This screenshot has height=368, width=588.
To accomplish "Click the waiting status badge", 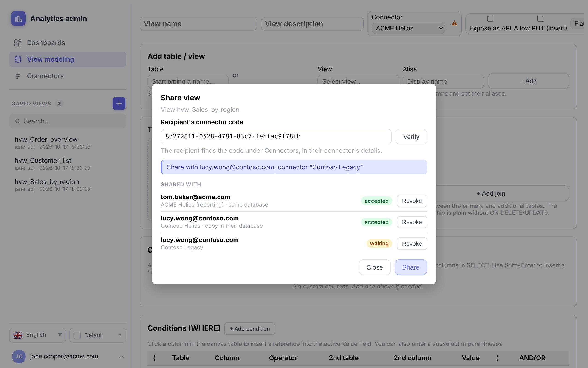I will [x=379, y=243].
